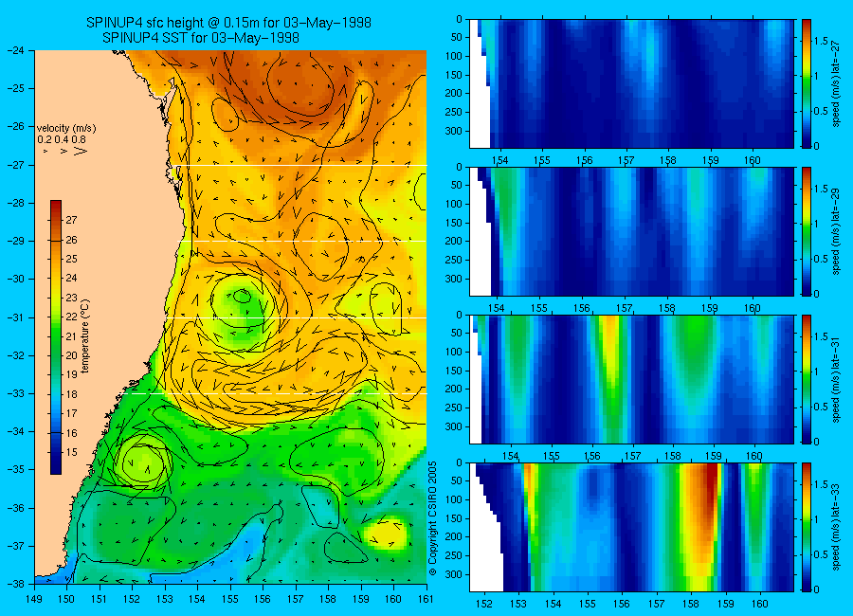Click the 'speed (m/s) lat=-31' color bar label
Screen dimensions: 853x616
tap(836, 379)
